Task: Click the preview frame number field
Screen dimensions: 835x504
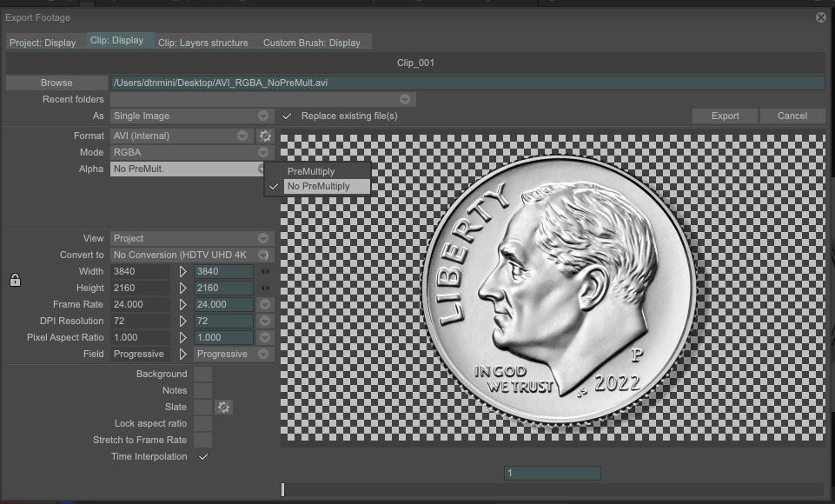Action: click(x=553, y=473)
